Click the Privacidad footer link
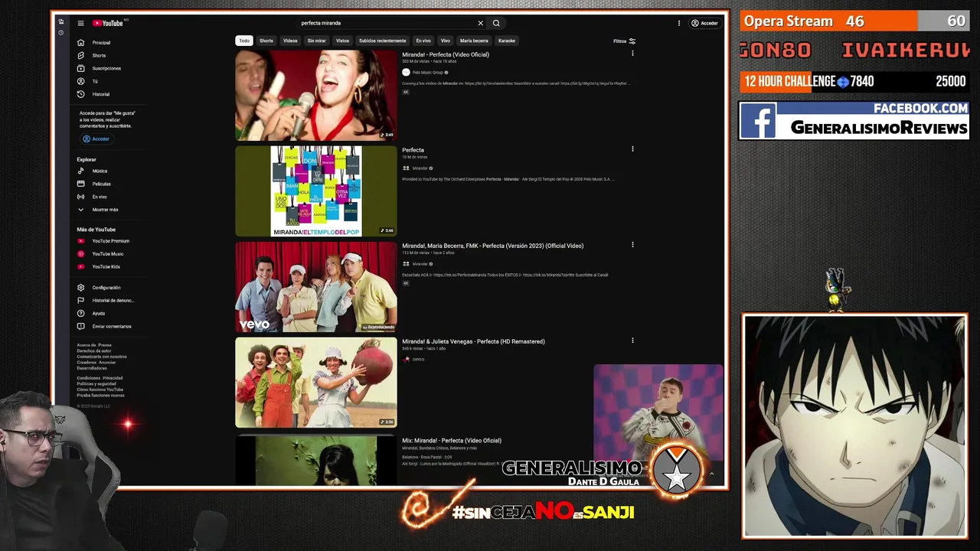The width and height of the screenshot is (980, 551). point(113,378)
